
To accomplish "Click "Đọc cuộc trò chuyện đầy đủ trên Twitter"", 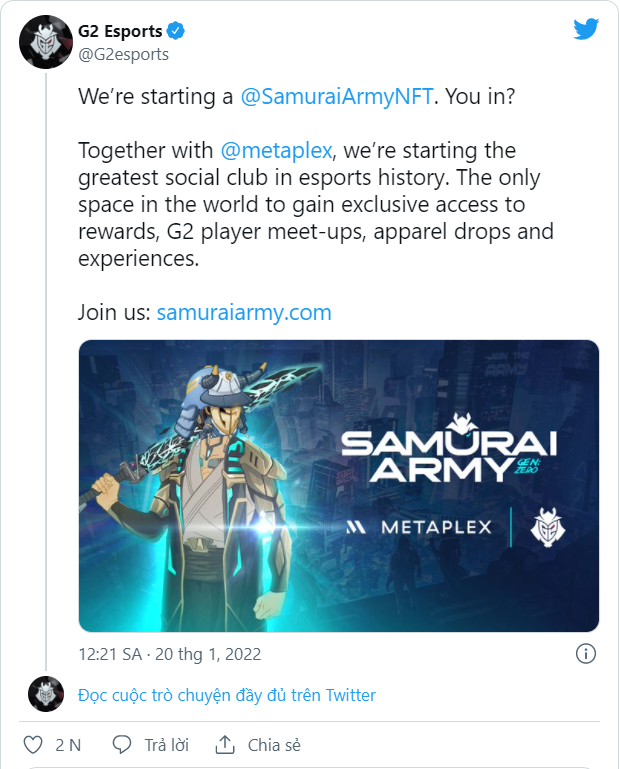I will pos(227,694).
